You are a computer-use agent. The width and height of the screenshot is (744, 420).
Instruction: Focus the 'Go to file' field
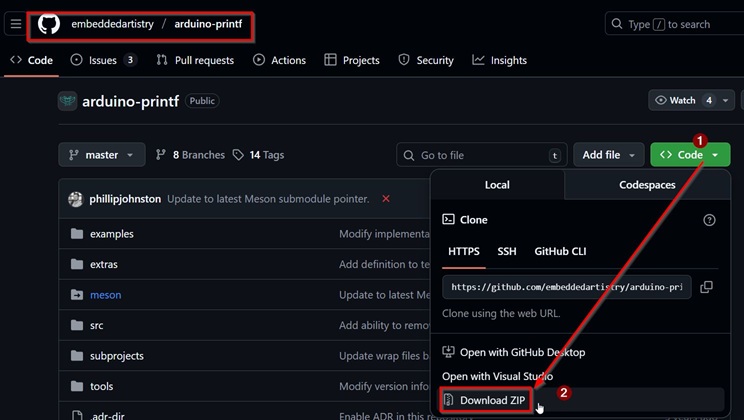click(x=482, y=155)
